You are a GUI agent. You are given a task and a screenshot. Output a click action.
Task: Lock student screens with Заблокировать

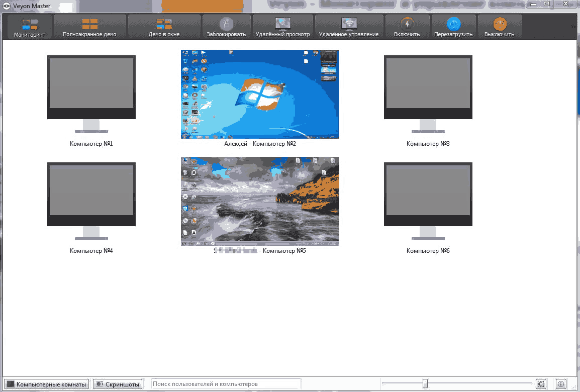click(x=226, y=27)
